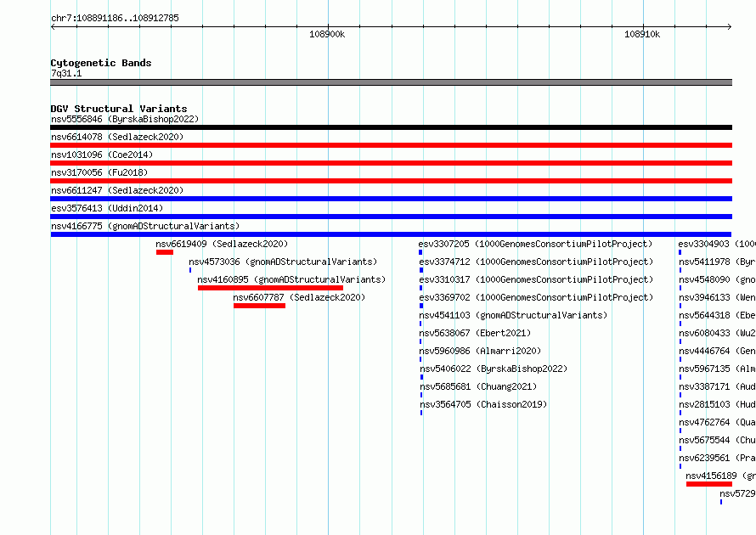Click the left arrow of the ruler
The image size is (756, 535).
point(53,26)
